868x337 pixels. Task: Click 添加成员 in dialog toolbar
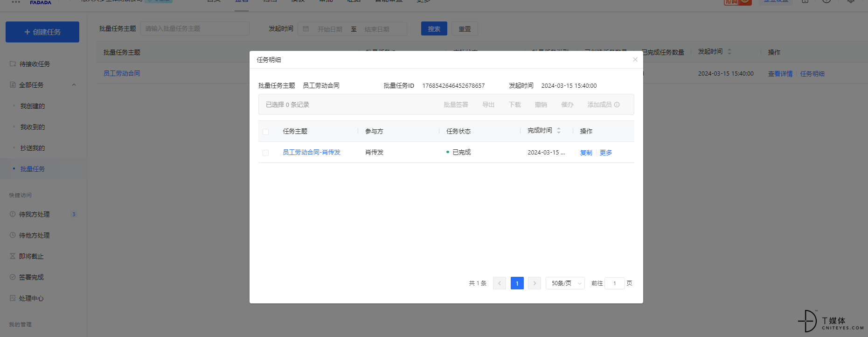[x=599, y=105]
